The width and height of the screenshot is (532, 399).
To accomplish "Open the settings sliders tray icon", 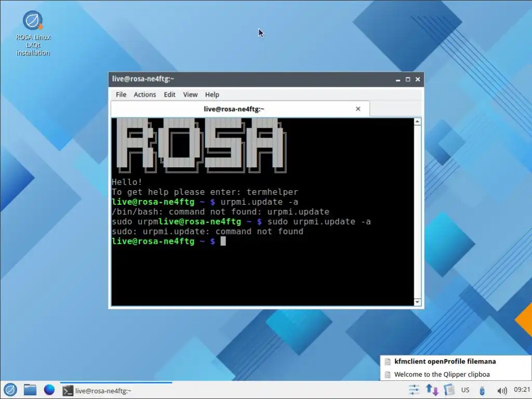I will click(x=414, y=390).
